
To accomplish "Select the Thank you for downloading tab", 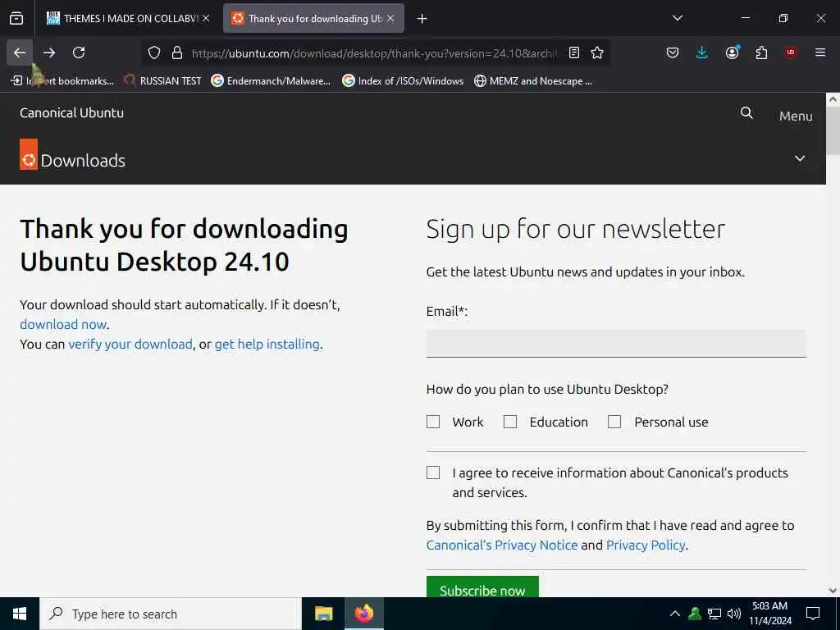I will (313, 19).
